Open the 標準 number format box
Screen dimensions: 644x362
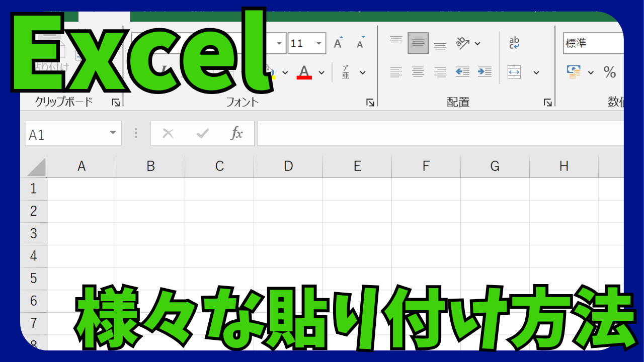(594, 43)
